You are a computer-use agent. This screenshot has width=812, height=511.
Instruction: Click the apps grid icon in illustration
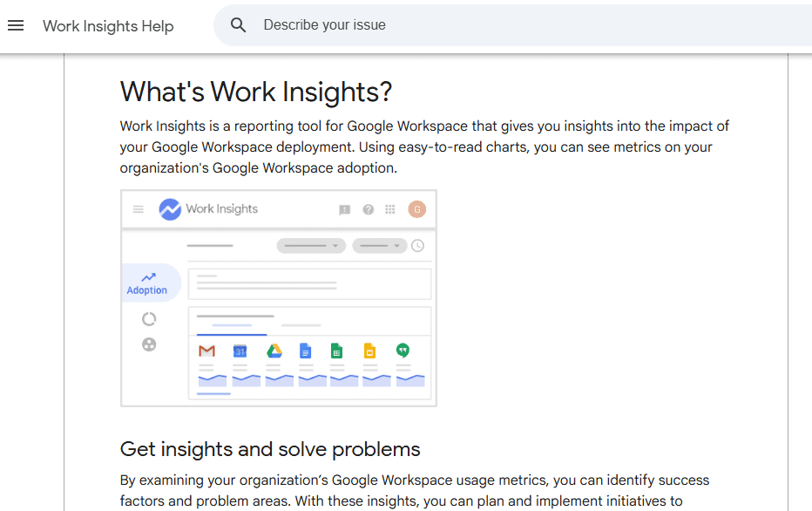[390, 209]
